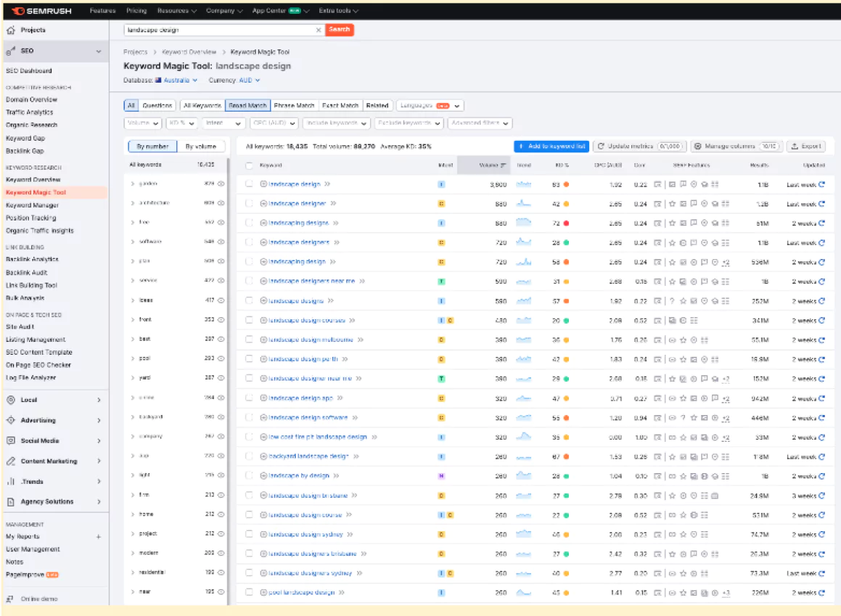This screenshot has height=616, width=841.
Task: Open Site Audit in the sidebar
Action: pos(20,327)
